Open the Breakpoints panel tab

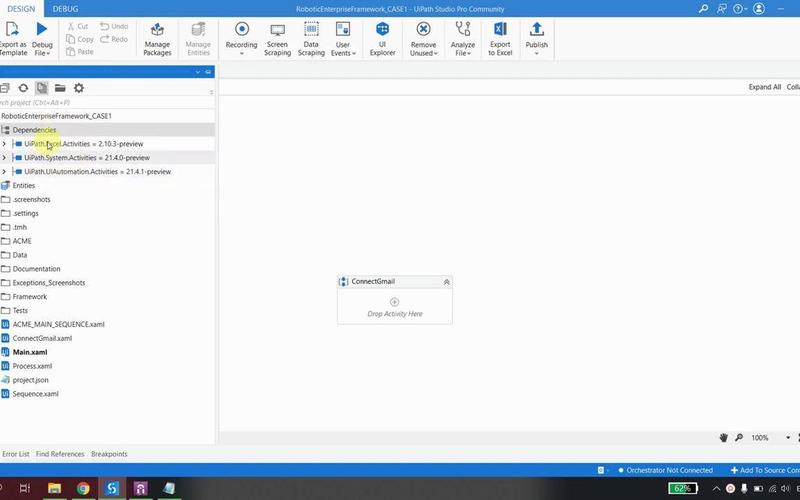pos(109,454)
